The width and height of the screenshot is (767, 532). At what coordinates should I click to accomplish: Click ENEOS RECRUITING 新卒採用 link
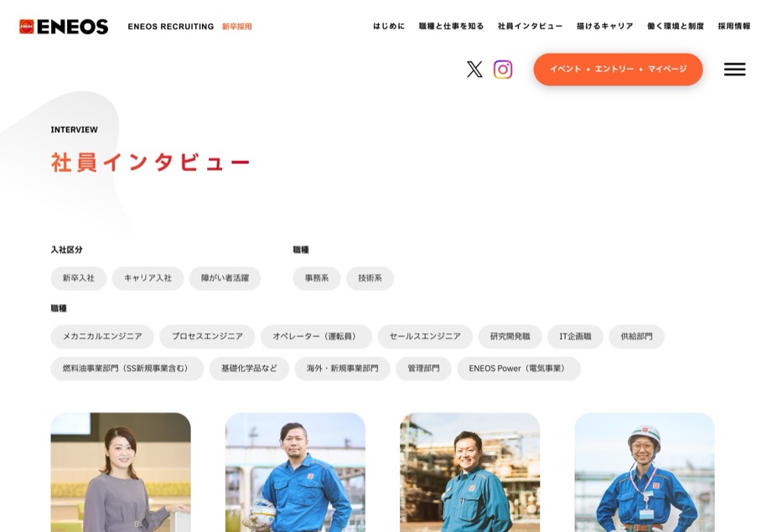pyautogui.click(x=189, y=27)
